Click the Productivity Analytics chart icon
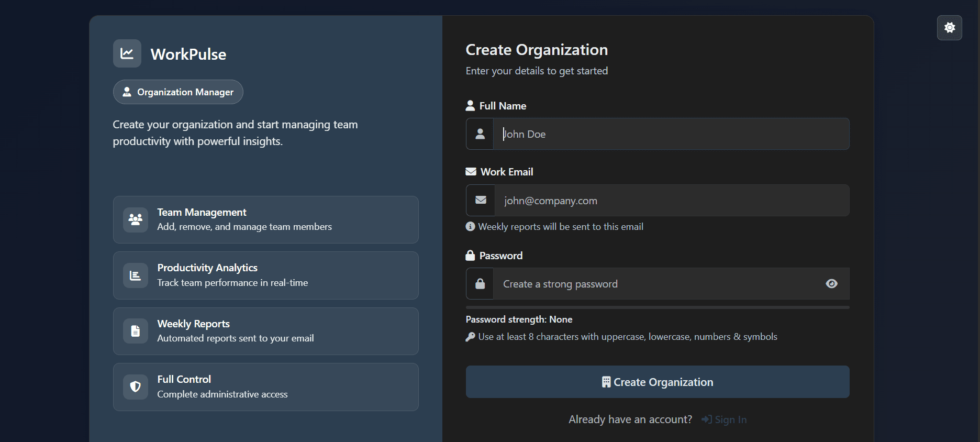980x442 pixels. pos(136,275)
